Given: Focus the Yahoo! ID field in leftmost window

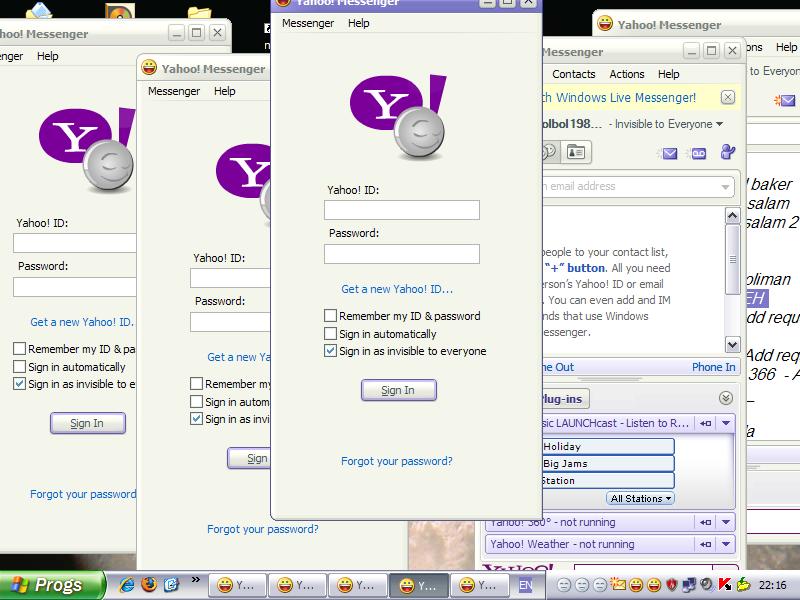Looking at the screenshot, I should [74, 243].
